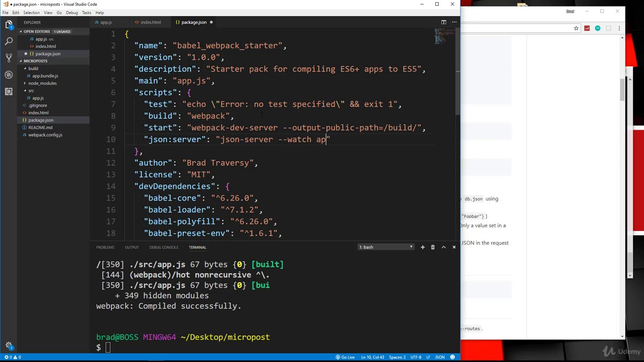Image resolution: width=644 pixels, height=362 pixels.
Task: Open the Debug menu
Action: (x=71, y=13)
